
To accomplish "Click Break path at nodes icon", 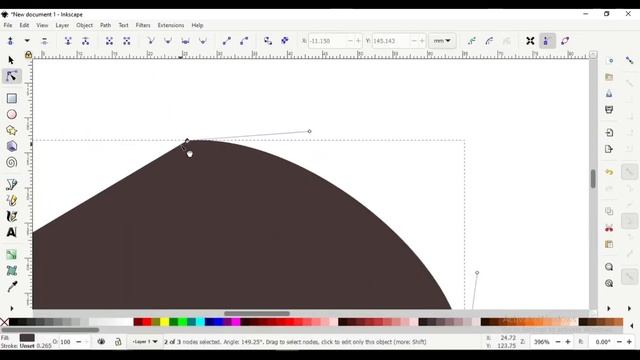I will tap(85, 41).
